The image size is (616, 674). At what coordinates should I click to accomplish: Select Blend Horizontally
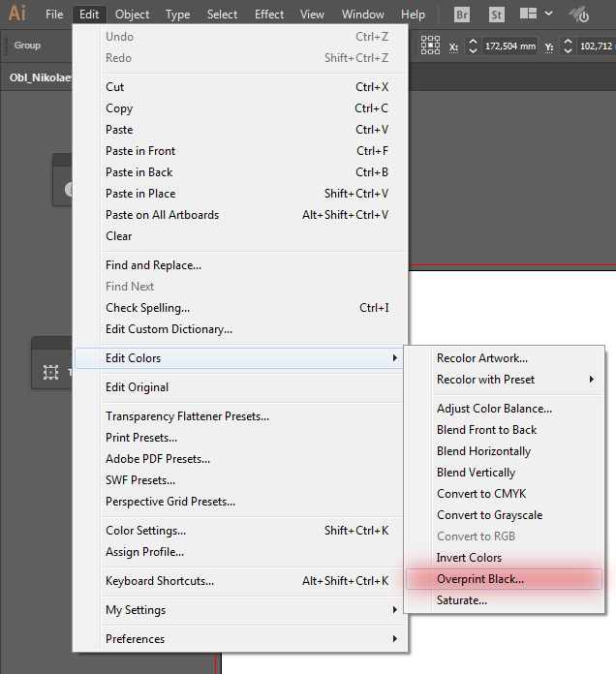click(x=505, y=451)
